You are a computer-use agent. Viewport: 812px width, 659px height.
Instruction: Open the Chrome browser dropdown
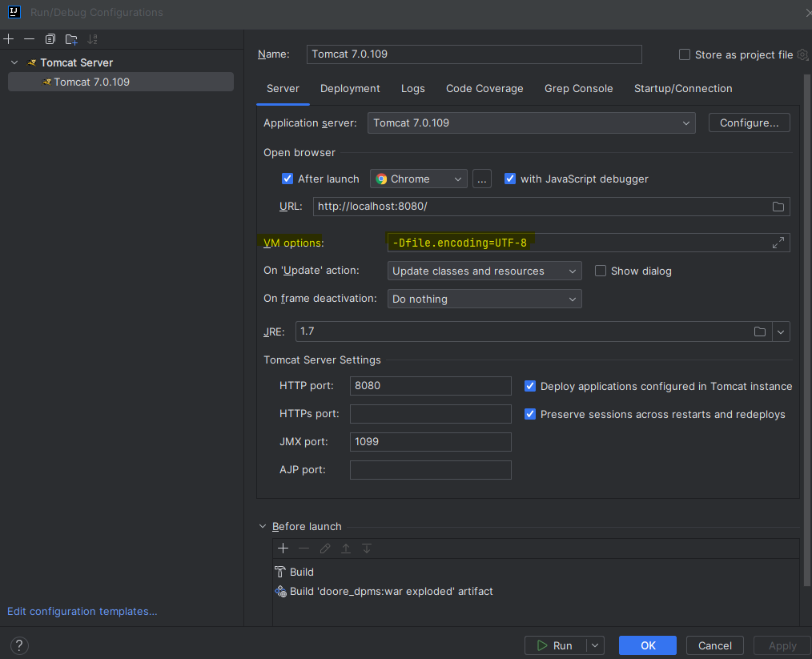419,179
